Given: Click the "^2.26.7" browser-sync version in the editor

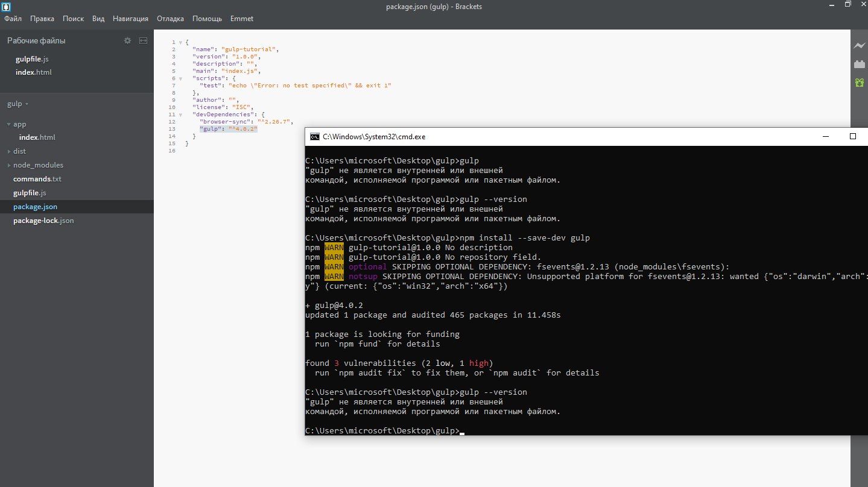Looking at the screenshot, I should click(273, 122).
